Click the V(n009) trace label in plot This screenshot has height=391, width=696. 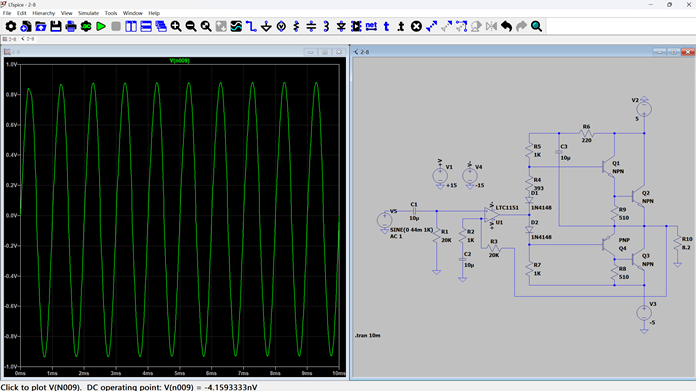point(180,60)
